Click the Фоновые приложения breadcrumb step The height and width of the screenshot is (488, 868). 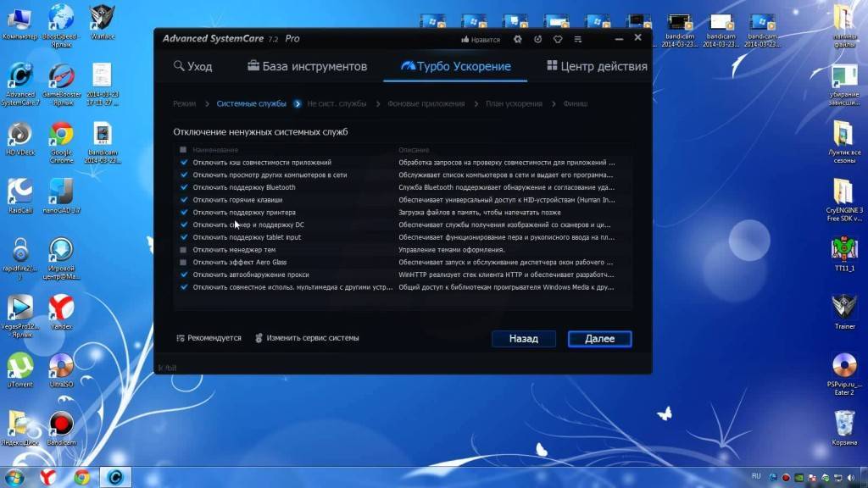[426, 103]
